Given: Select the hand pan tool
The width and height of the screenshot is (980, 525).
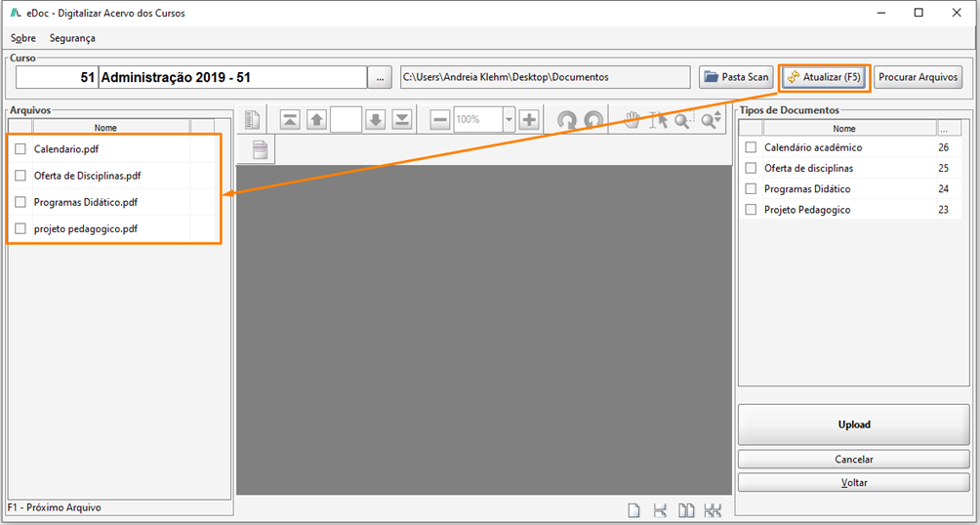Looking at the screenshot, I should 633,119.
